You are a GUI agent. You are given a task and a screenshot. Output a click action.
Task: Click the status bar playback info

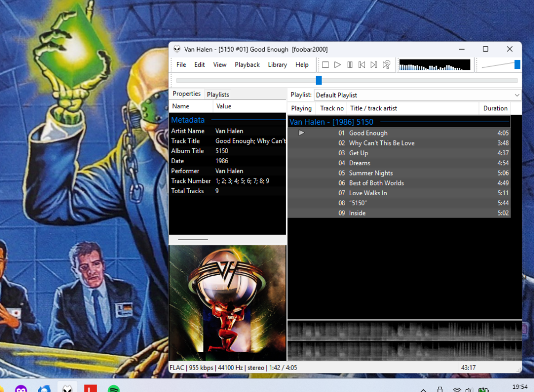point(233,367)
